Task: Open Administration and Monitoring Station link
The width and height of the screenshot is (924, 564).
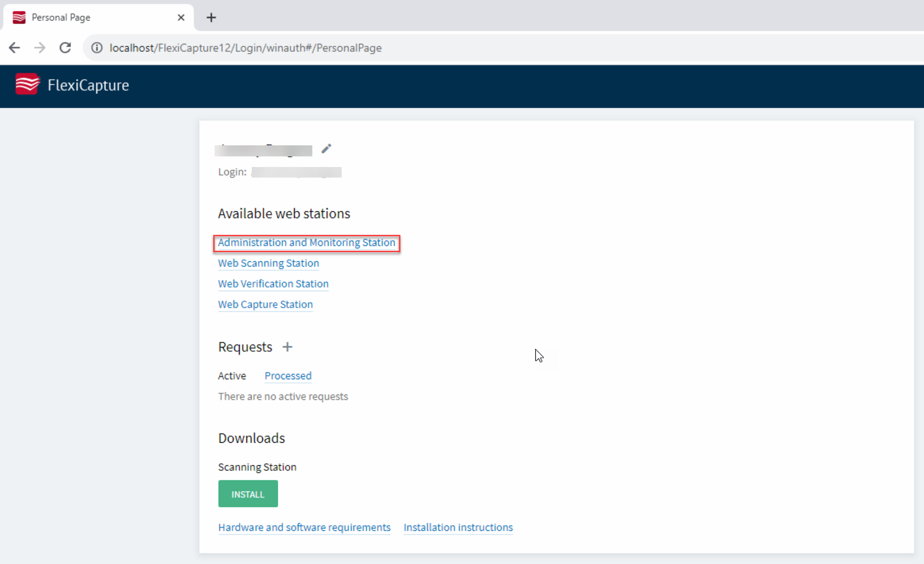Action: coord(306,243)
